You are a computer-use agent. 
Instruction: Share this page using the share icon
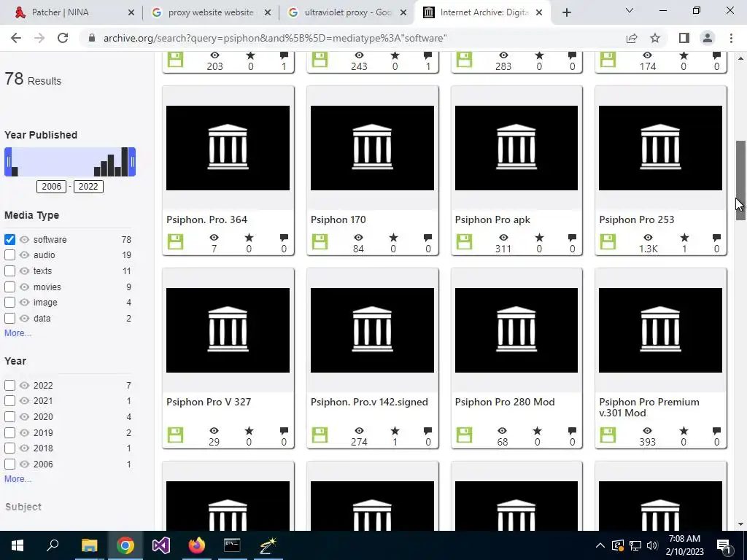(x=632, y=38)
